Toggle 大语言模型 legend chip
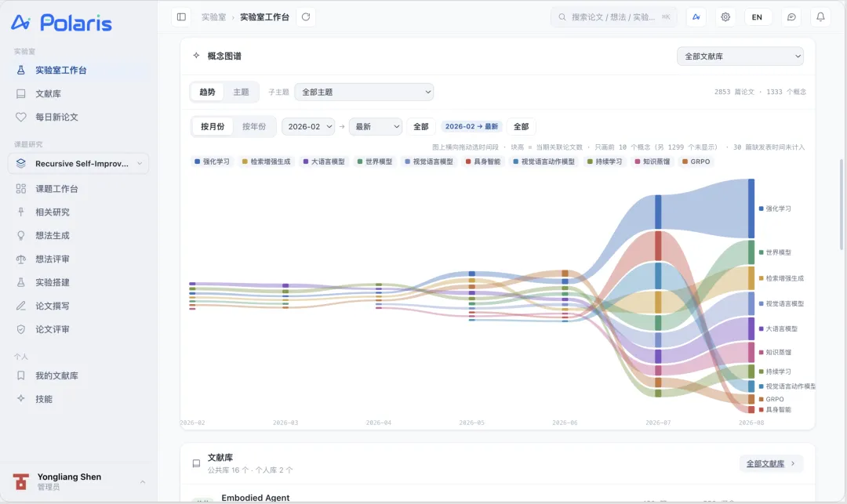This screenshot has width=847, height=504. tap(324, 161)
